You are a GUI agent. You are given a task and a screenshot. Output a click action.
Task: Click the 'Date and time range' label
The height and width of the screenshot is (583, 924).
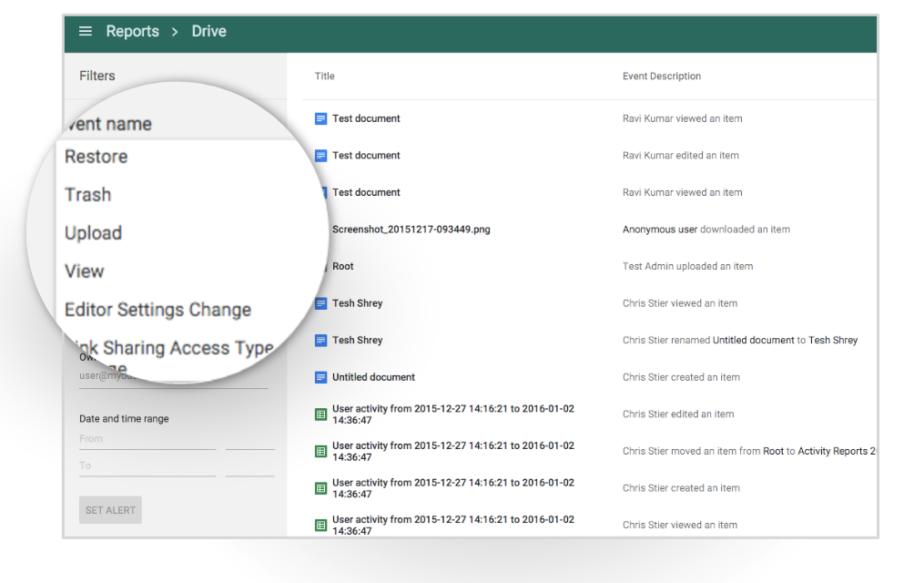point(125,418)
